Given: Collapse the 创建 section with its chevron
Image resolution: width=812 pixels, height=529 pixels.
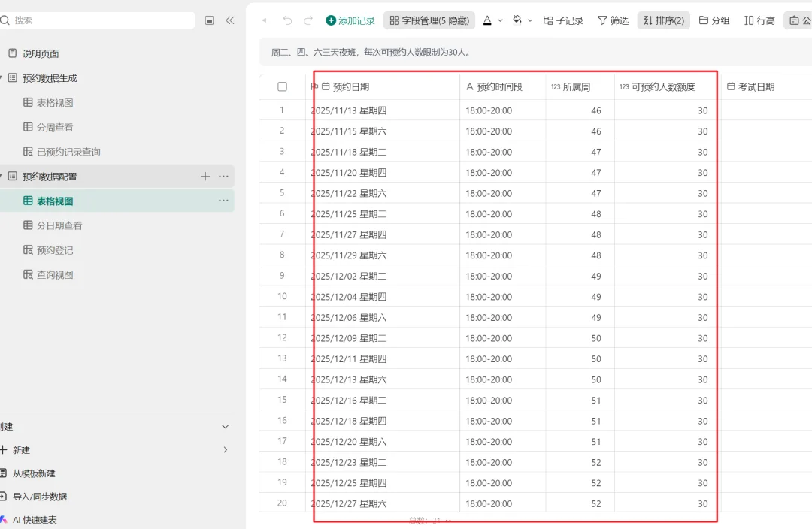Looking at the screenshot, I should [226, 427].
